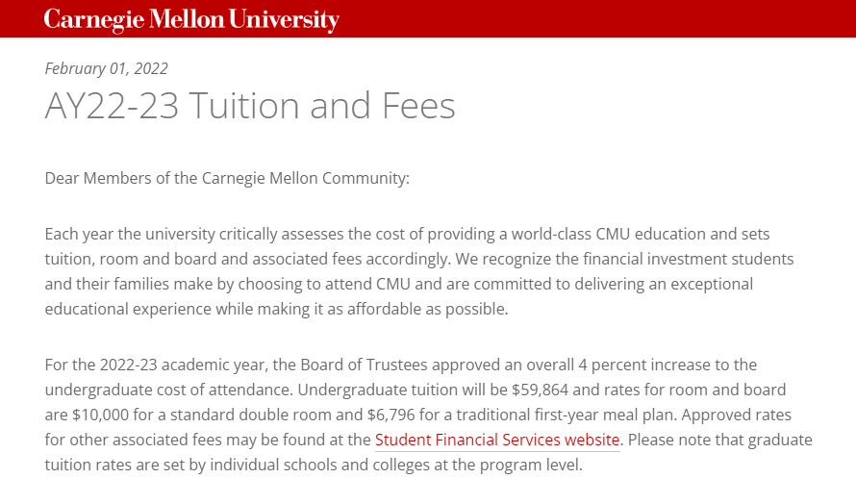Viewport: 856px width, 504px height.
Task: Click the word University in the logo
Action: 284,20
